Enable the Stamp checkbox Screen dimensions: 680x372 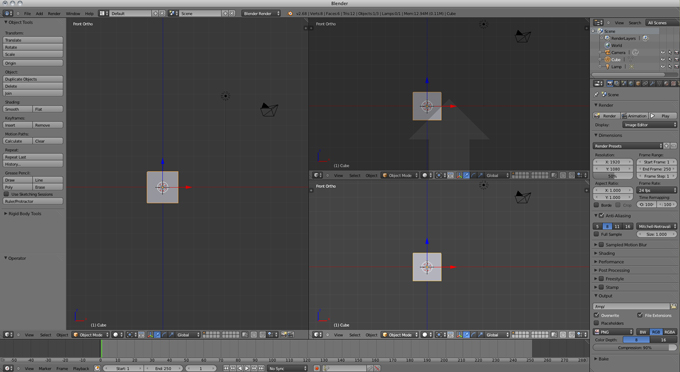(602, 287)
